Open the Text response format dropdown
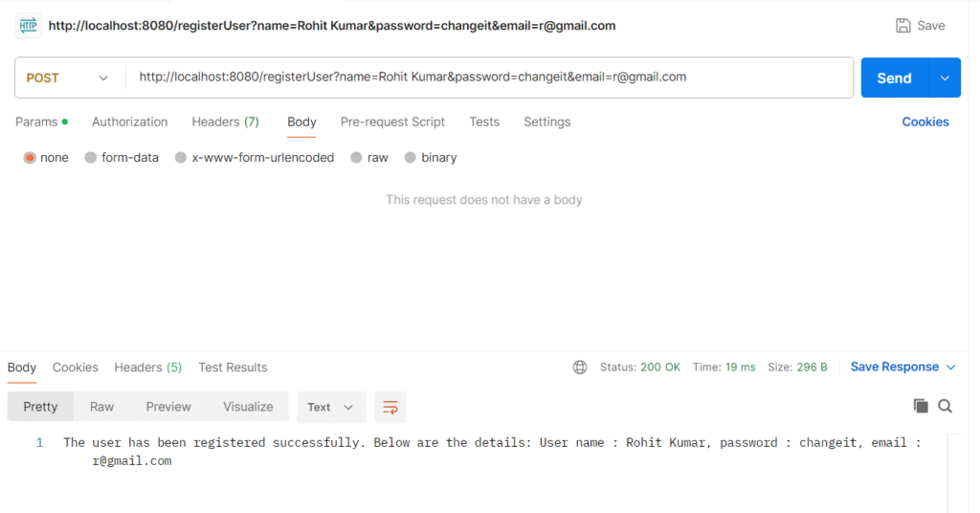 pyautogui.click(x=331, y=408)
